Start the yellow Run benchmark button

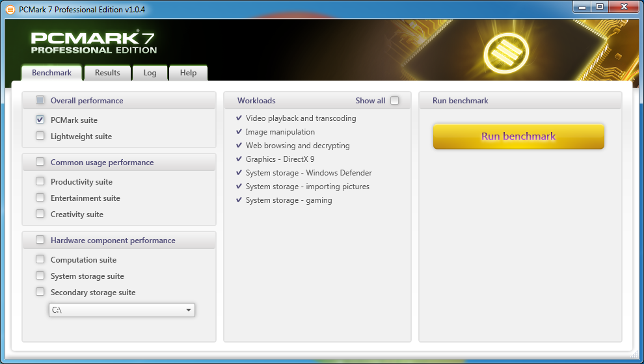[x=518, y=136]
